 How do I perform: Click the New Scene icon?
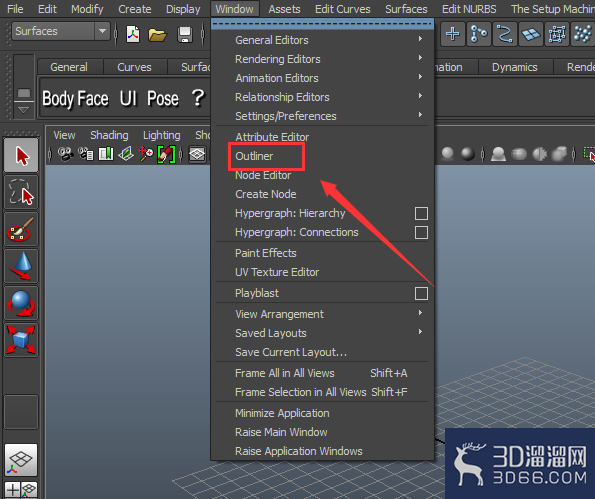click(133, 34)
